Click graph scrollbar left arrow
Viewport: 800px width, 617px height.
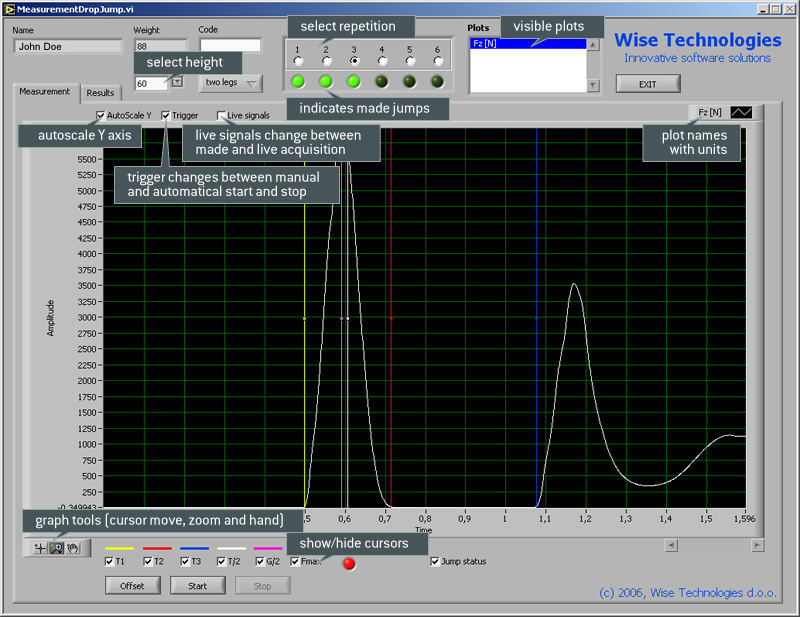(x=671, y=546)
